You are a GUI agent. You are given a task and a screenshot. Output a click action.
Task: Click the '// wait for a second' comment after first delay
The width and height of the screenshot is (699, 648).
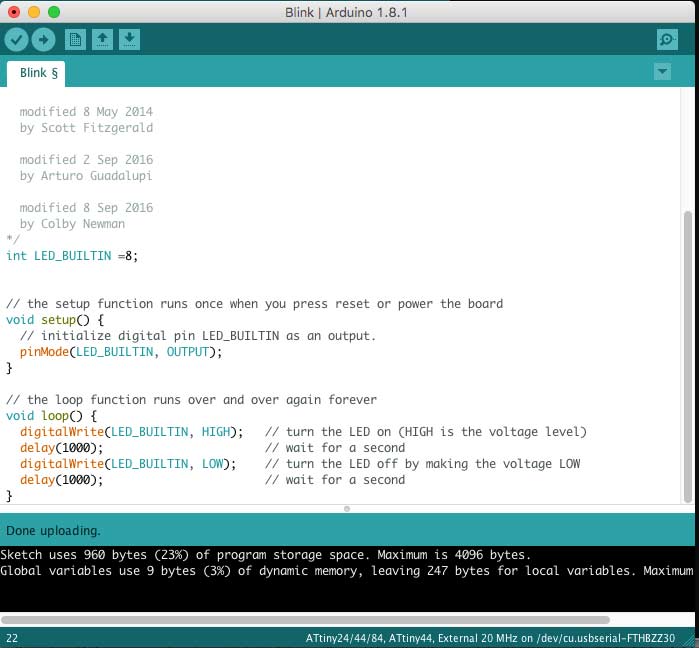(335, 448)
